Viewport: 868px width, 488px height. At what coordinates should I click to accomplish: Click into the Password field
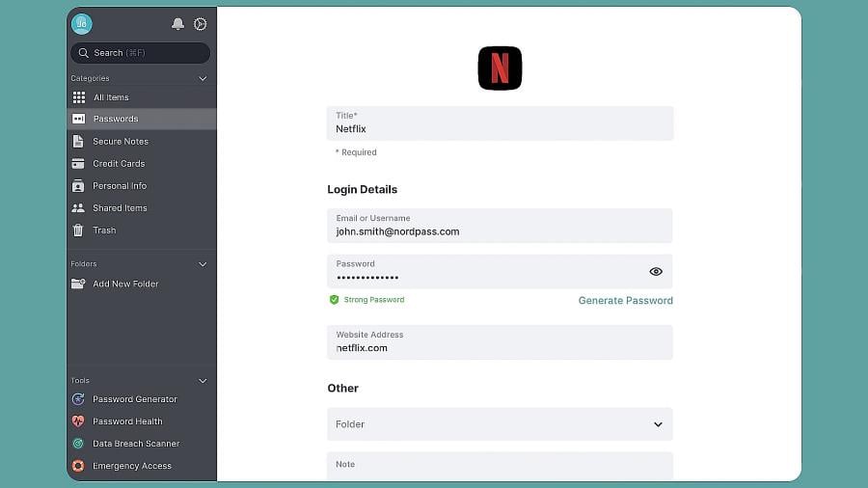pyautogui.click(x=500, y=272)
